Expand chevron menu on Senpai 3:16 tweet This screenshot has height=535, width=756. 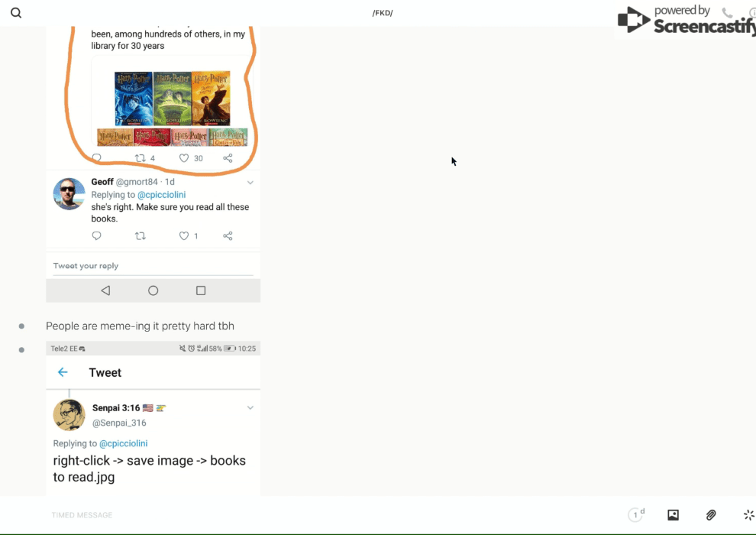pos(250,408)
